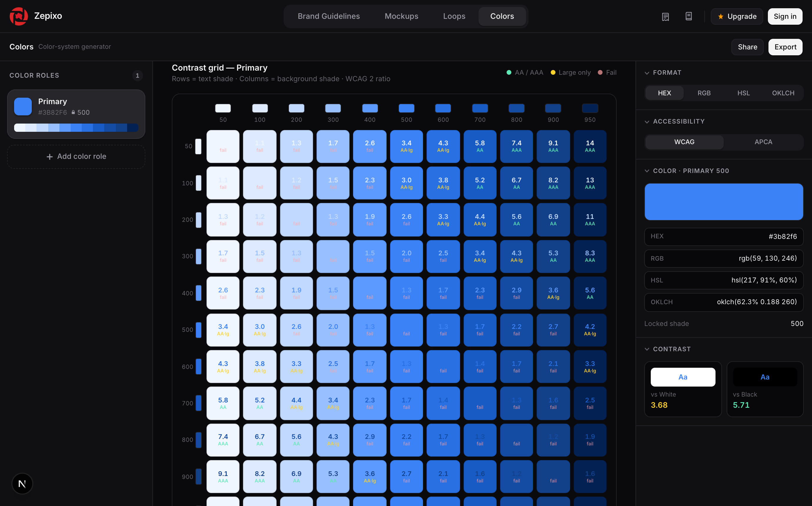
Task: Click the Next.js N badge icon
Action: tap(22, 484)
